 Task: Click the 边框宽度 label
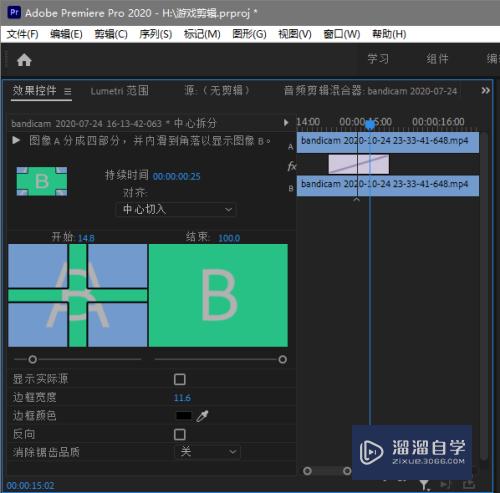point(34,397)
